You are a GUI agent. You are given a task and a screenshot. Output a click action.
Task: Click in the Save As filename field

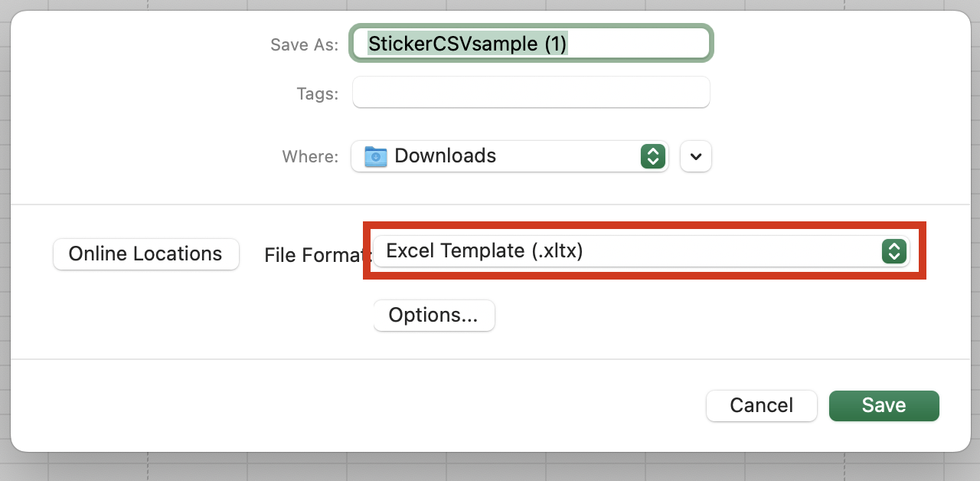point(531,44)
